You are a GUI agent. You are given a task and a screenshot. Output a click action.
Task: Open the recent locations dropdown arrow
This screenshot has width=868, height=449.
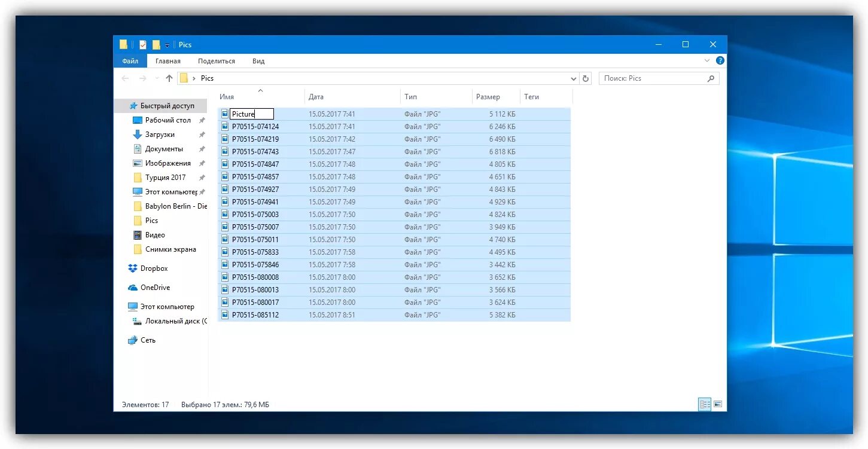(157, 78)
